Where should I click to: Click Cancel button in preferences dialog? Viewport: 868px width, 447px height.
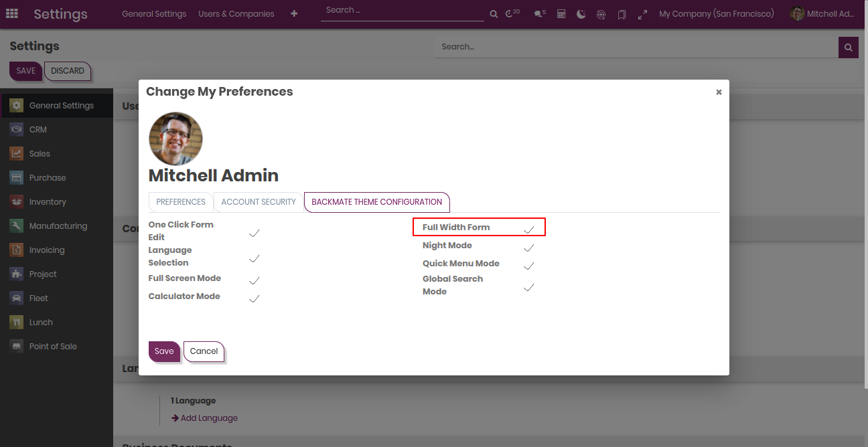coord(204,351)
